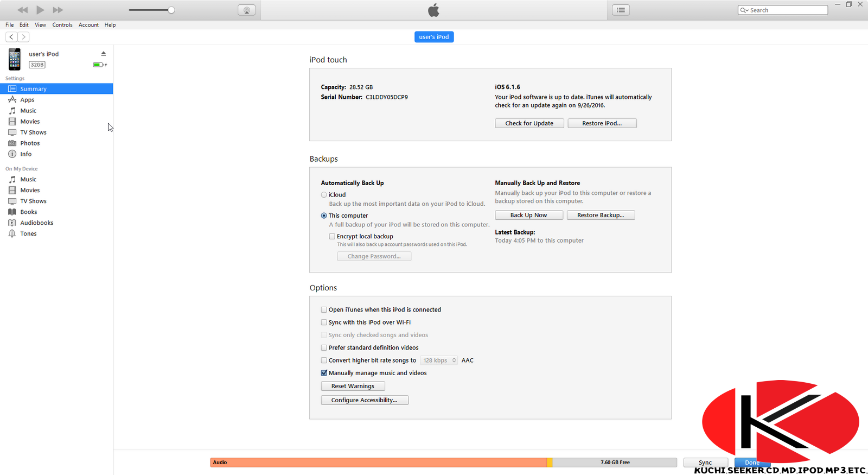Screen dimensions: 868x475
Task: Open TV Shows icon under On My Device
Action: coord(12,201)
